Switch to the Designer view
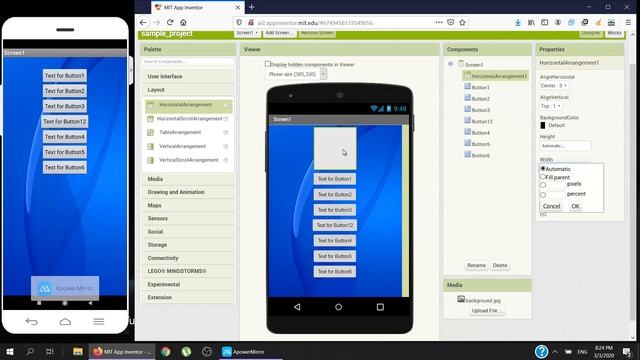This screenshot has width=640, height=360. pos(591,33)
